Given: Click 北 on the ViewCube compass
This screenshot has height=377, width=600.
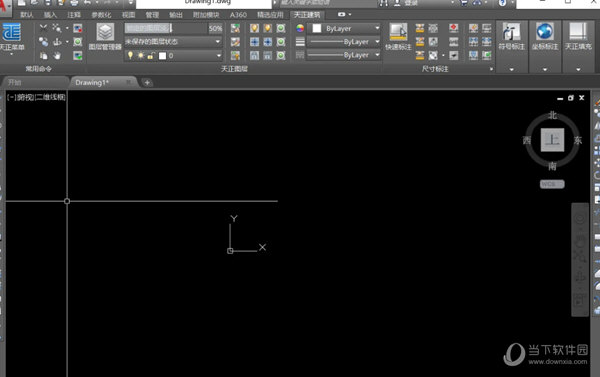Looking at the screenshot, I should [552, 115].
